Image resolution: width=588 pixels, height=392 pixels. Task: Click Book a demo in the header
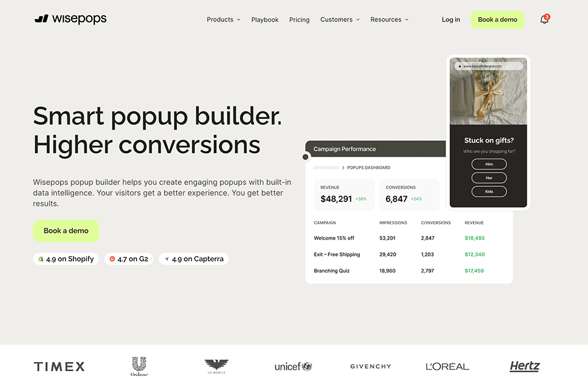497,20
